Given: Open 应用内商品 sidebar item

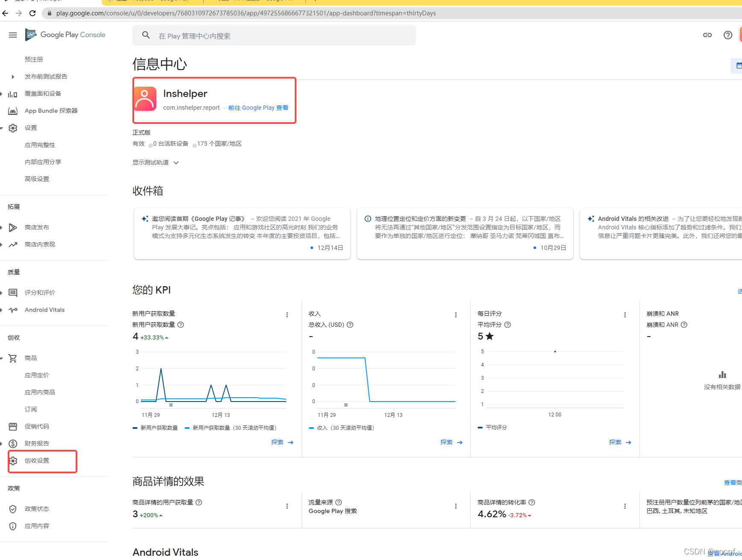Looking at the screenshot, I should (40, 392).
